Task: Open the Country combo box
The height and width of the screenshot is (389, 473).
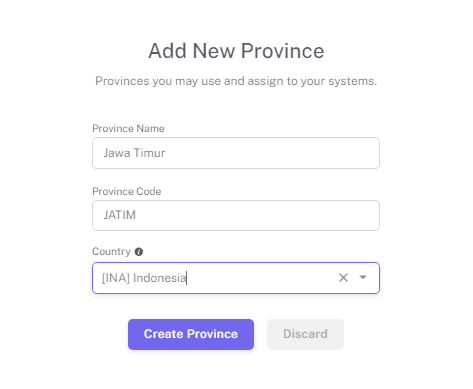Action: (236, 278)
